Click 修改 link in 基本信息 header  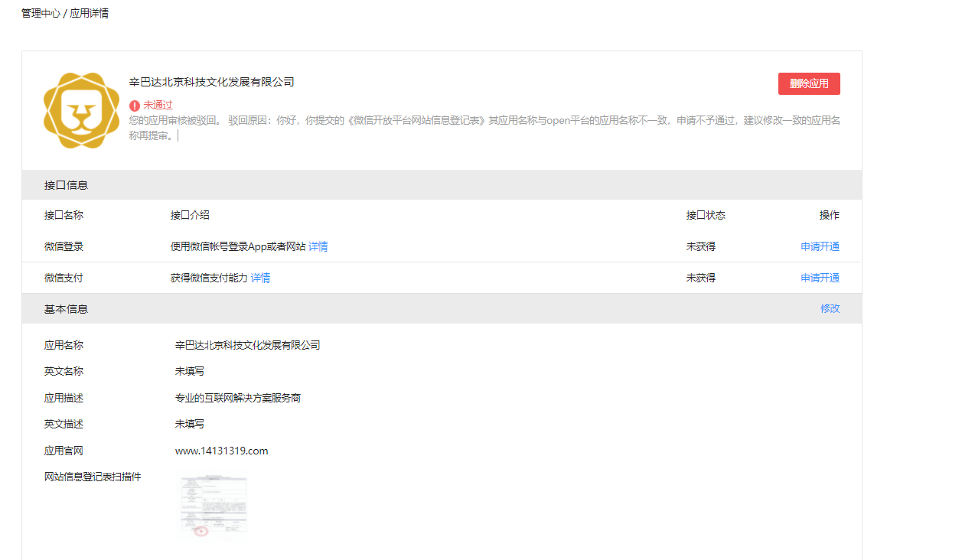tap(830, 308)
